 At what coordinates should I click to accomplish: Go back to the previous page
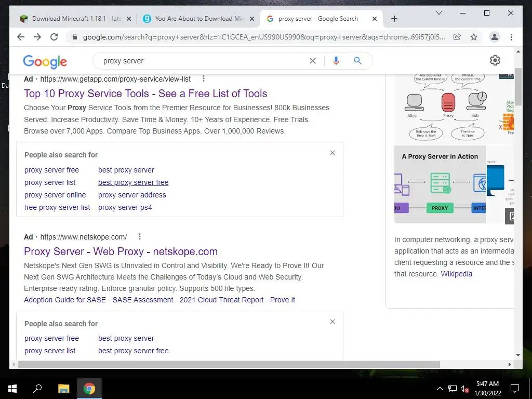click(21, 37)
